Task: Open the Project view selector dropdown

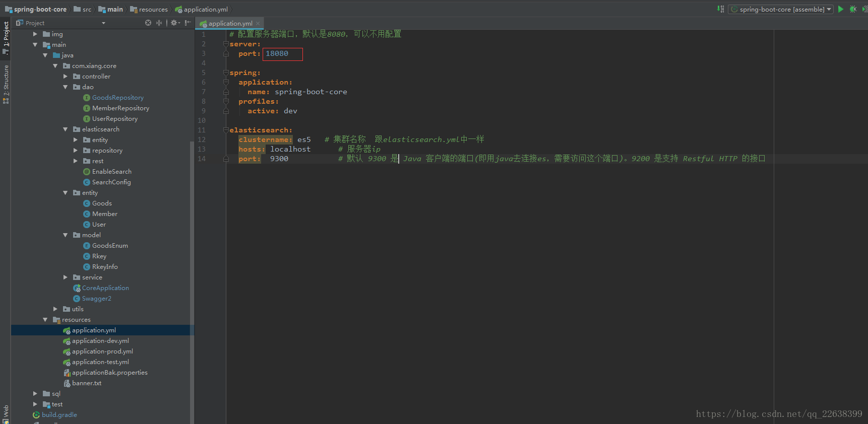Action: [x=103, y=23]
